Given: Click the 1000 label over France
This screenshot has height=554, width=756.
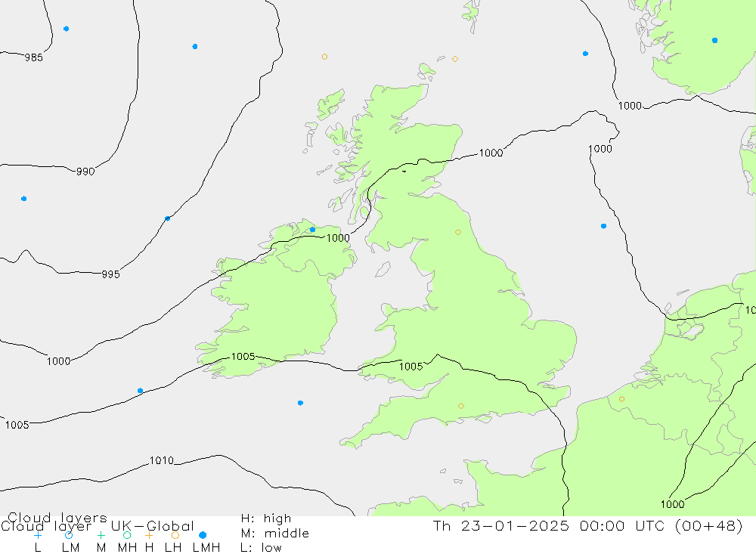Looking at the screenshot, I should click(x=672, y=504).
